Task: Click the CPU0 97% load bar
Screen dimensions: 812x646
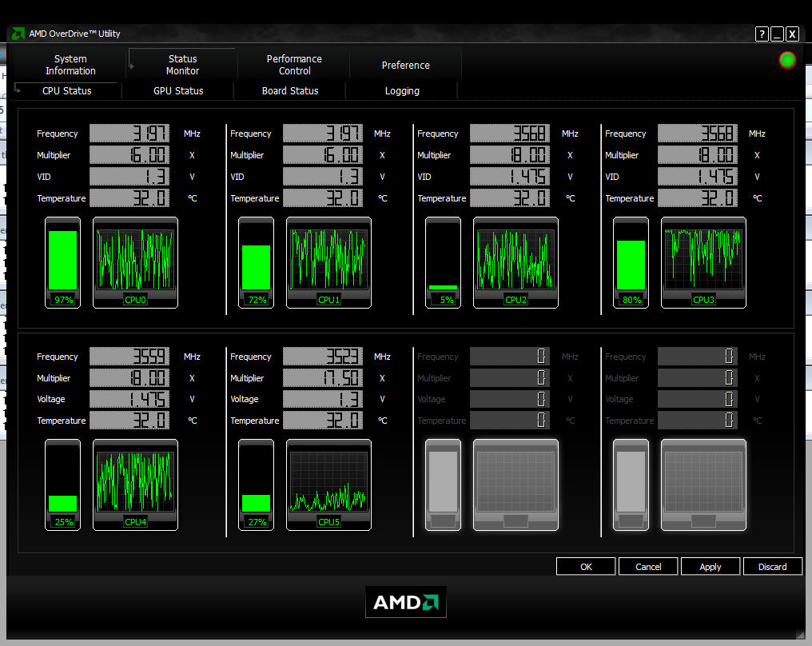Action: (62, 263)
